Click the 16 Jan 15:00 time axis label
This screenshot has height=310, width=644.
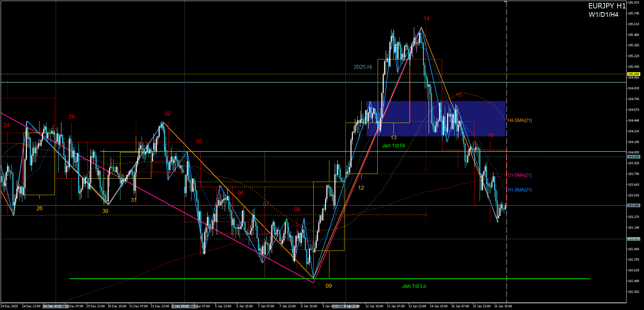pyautogui.click(x=503, y=306)
